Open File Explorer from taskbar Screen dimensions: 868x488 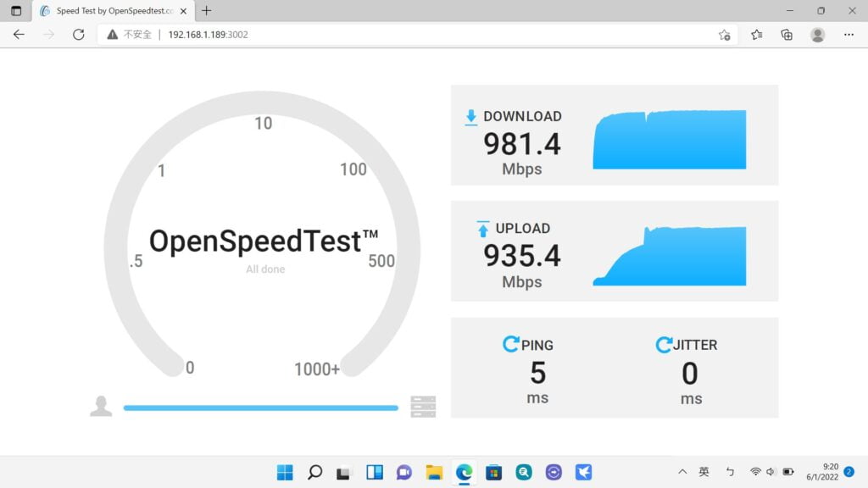(434, 472)
